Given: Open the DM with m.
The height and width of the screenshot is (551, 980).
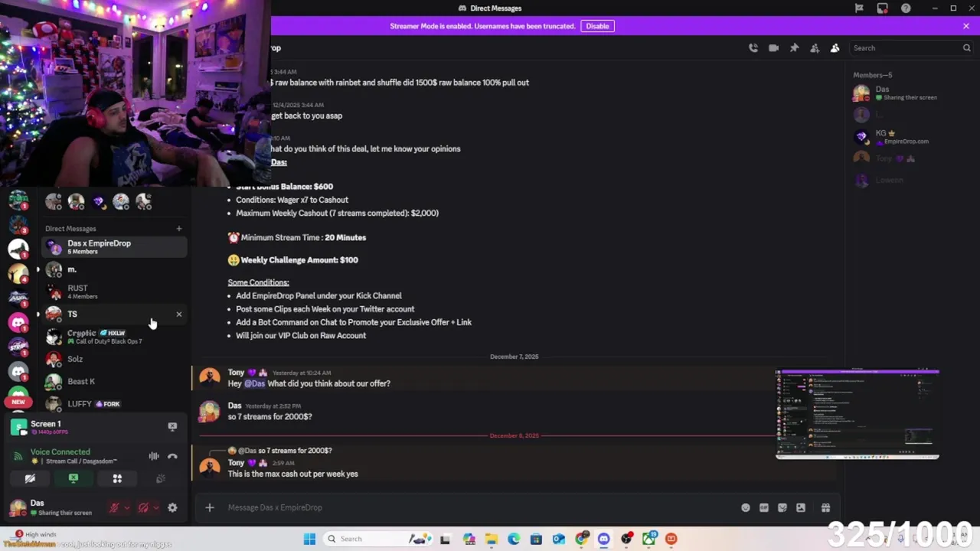Looking at the screenshot, I should click(x=114, y=269).
